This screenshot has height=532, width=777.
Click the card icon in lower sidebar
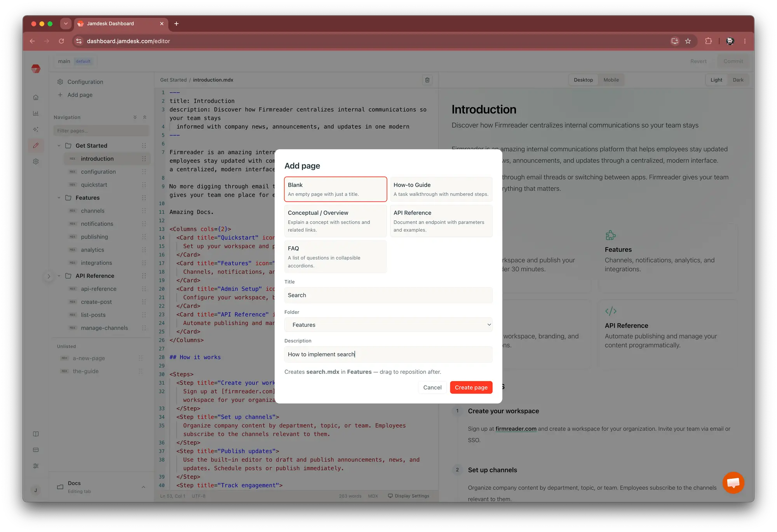(36, 450)
